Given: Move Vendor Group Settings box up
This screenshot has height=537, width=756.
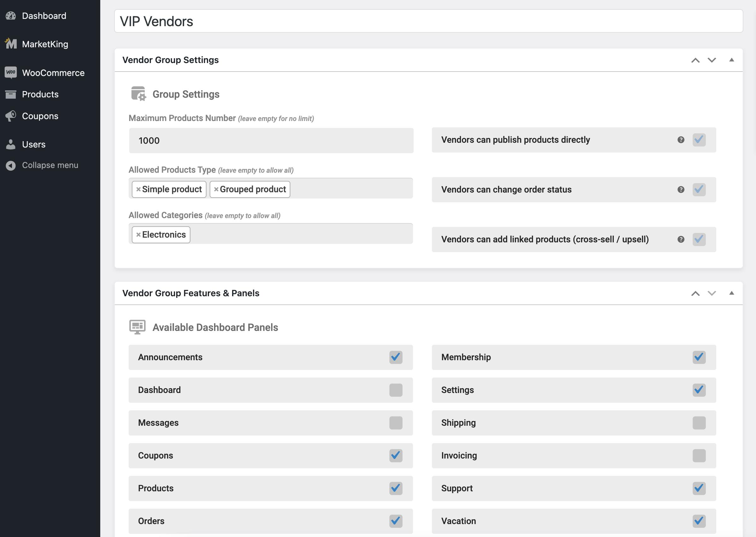Looking at the screenshot, I should point(695,60).
